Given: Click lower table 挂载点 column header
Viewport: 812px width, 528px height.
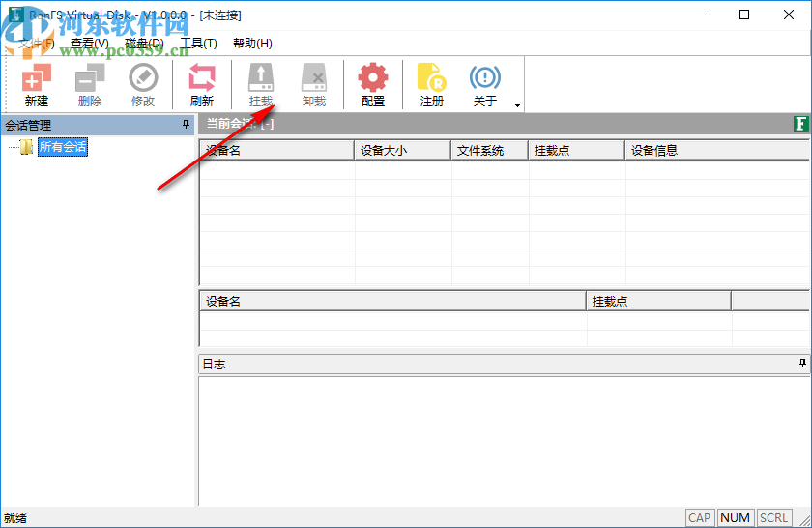Looking at the screenshot, I should (659, 301).
